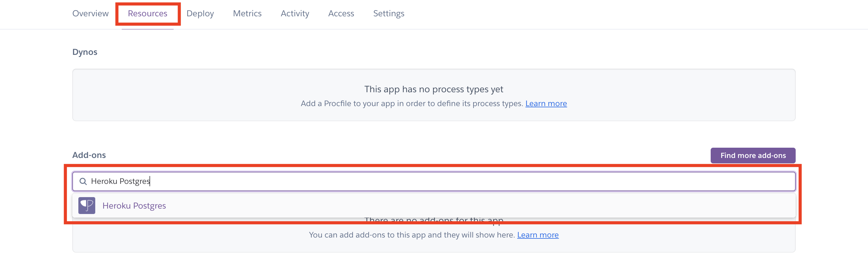Open the Learn more link about add-ons
The height and width of the screenshot is (258, 868).
[537, 235]
